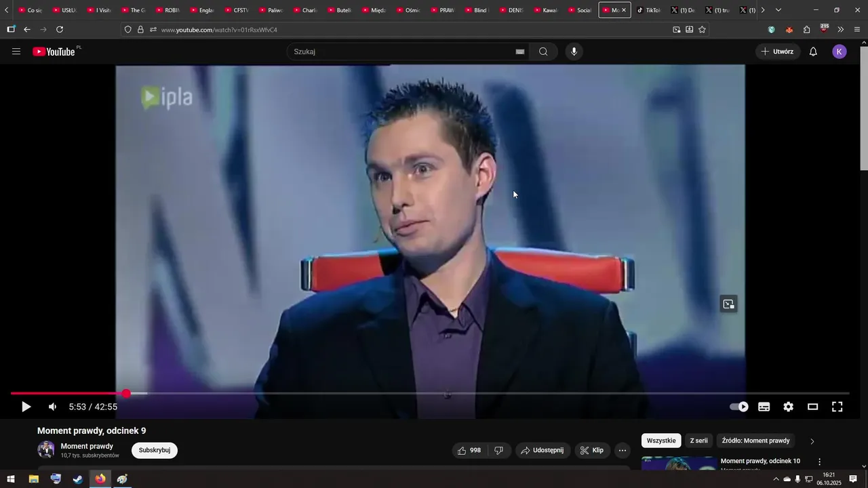Open the browser application menu
The image size is (868, 488).
(x=857, y=29)
